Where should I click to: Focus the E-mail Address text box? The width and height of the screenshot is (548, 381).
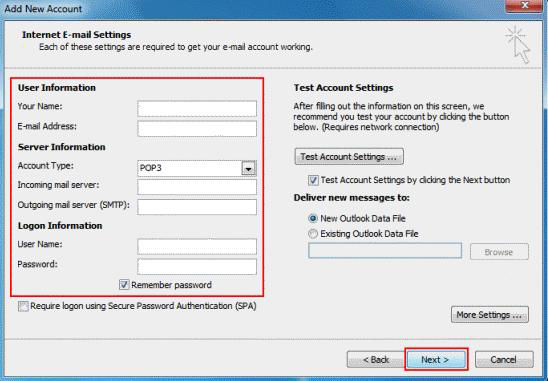point(197,128)
